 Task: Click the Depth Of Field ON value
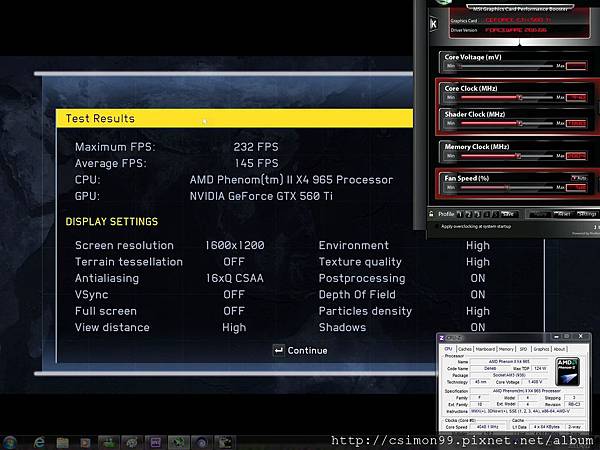(478, 295)
